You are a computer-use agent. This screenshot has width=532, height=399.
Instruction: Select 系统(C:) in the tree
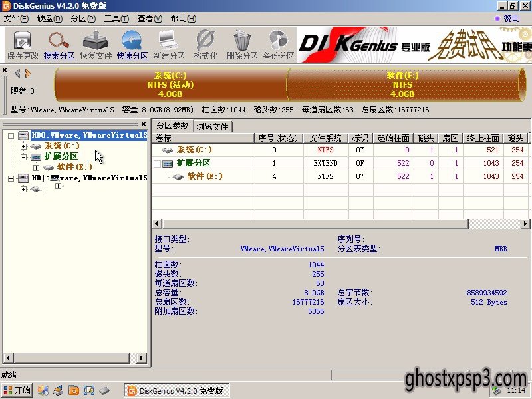[62, 146]
